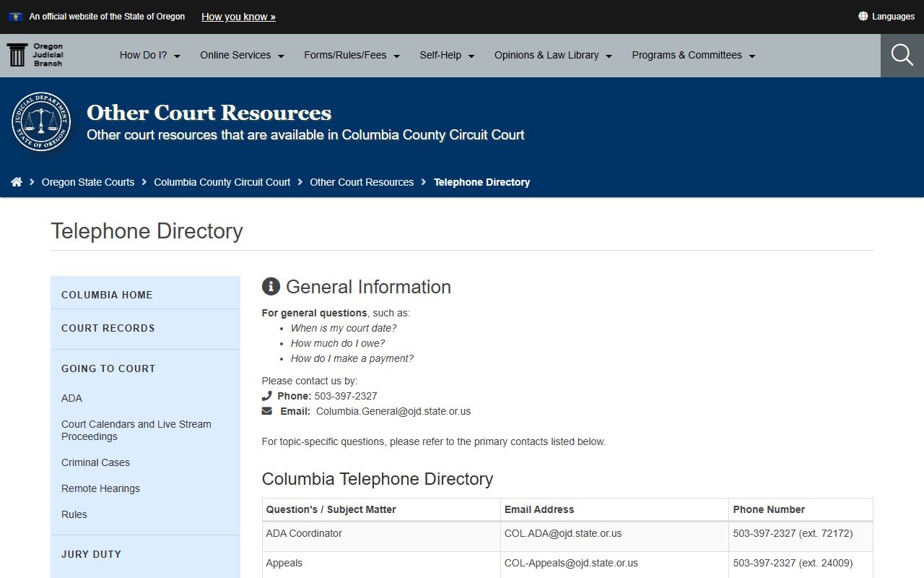Viewport: 924px width, 578px height.
Task: Click the phone cell with ext. 24009
Action: pyautogui.click(x=801, y=565)
